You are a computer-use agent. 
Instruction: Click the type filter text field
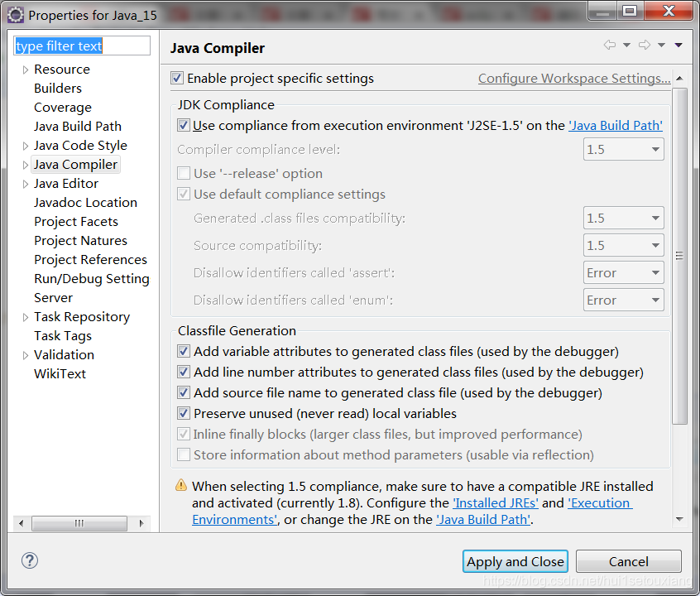click(82, 46)
